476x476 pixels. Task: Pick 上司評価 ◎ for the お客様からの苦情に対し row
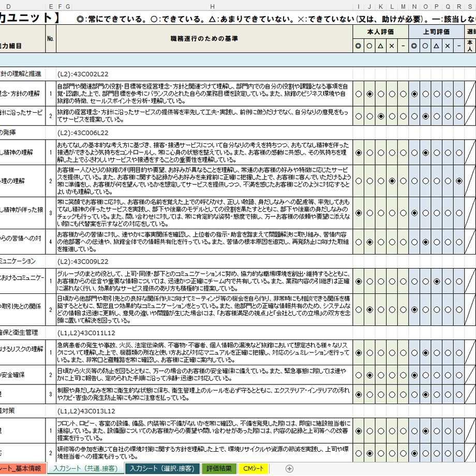tap(414, 242)
